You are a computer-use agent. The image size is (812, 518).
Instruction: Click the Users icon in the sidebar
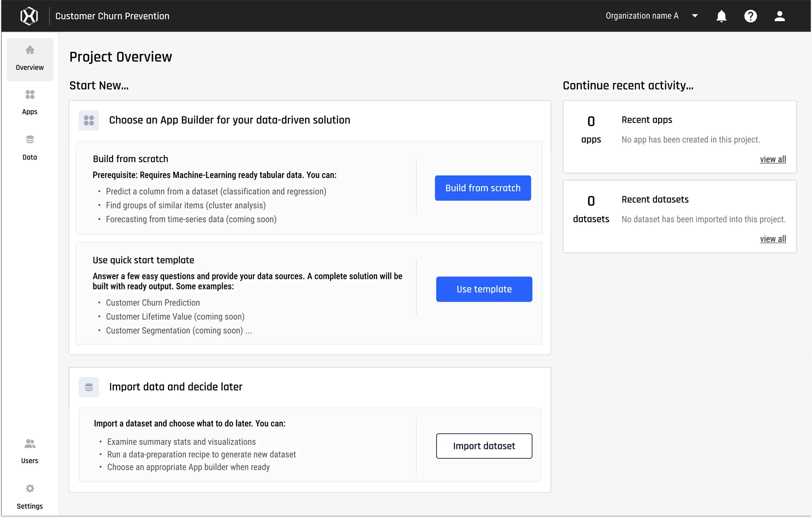pos(30,443)
